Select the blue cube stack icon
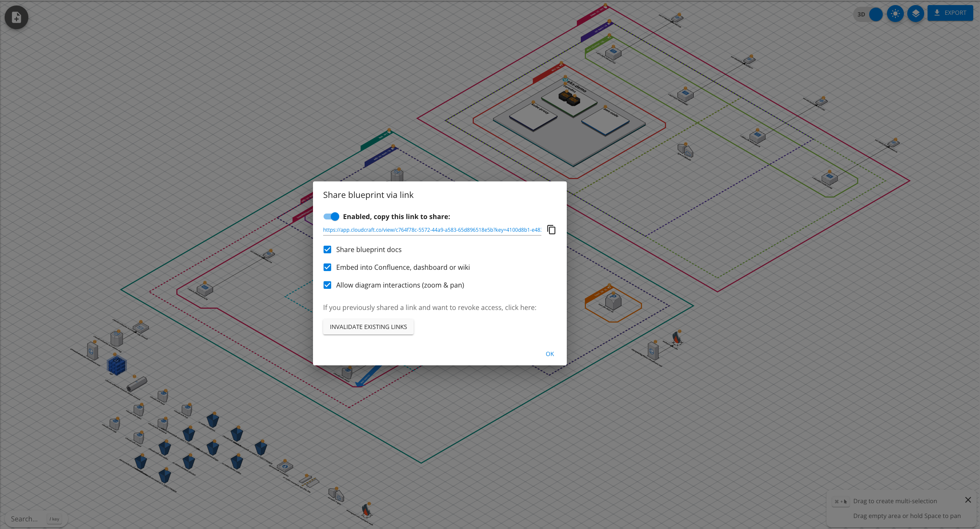Screen dimensions: 980x529 point(117,365)
